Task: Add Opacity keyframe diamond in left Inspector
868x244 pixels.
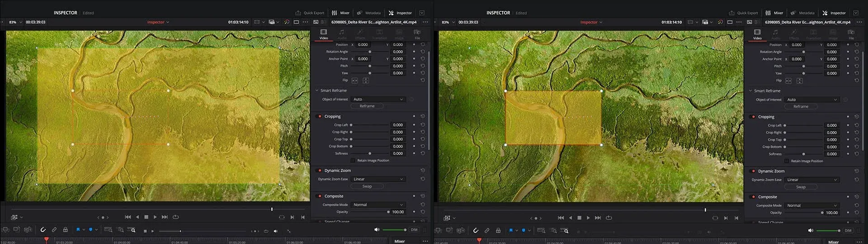Action: pos(414,211)
